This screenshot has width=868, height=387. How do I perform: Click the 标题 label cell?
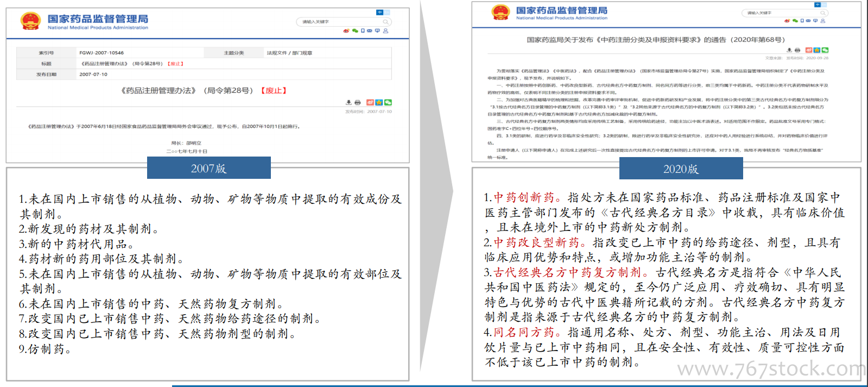tap(46, 64)
